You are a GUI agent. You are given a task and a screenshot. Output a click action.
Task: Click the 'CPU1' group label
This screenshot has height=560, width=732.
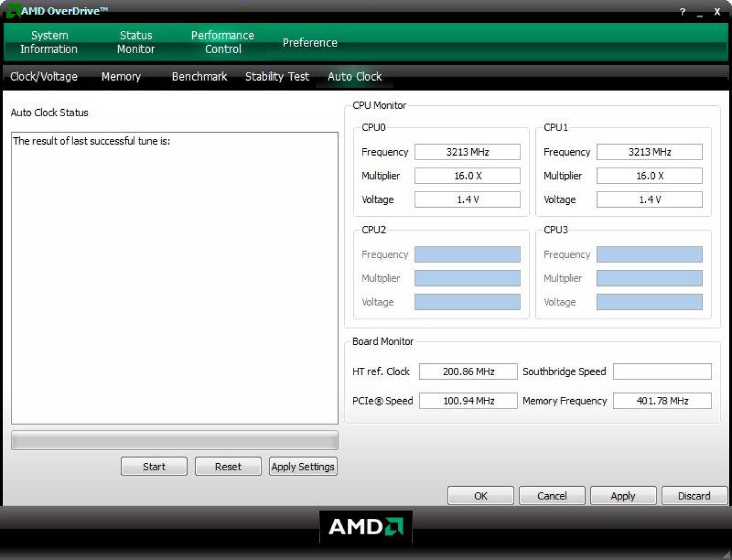556,127
